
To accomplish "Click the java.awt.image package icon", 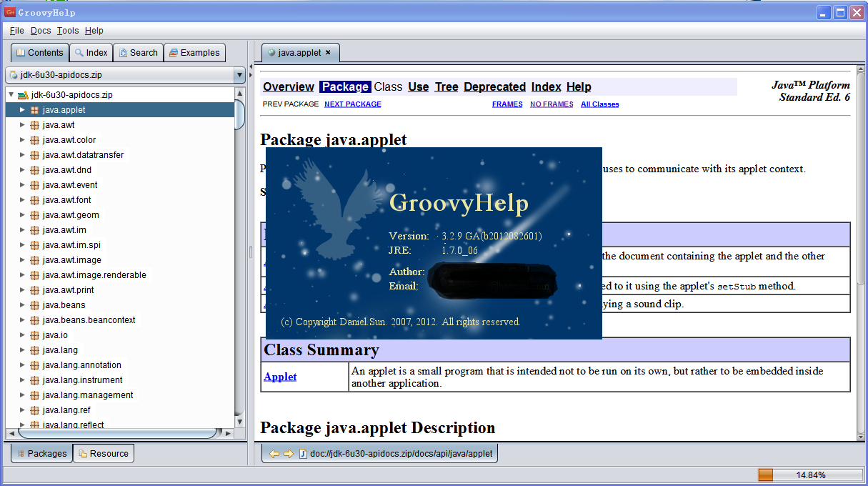I will tap(34, 260).
